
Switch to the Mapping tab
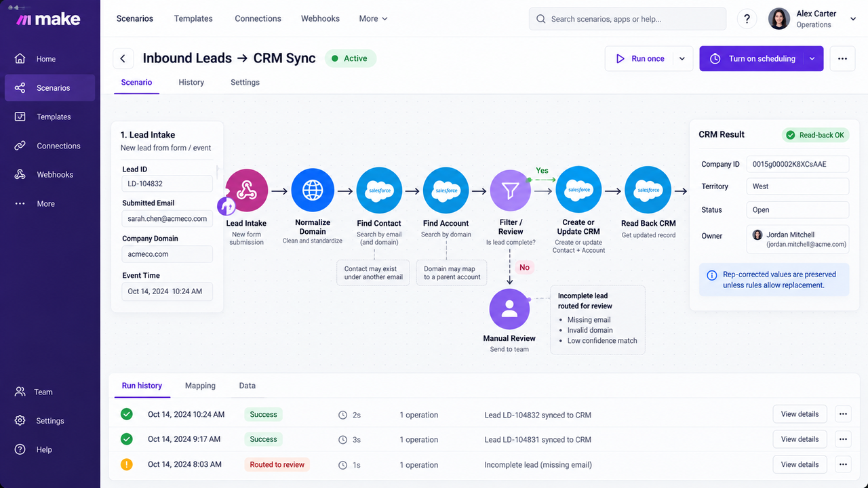coord(200,386)
